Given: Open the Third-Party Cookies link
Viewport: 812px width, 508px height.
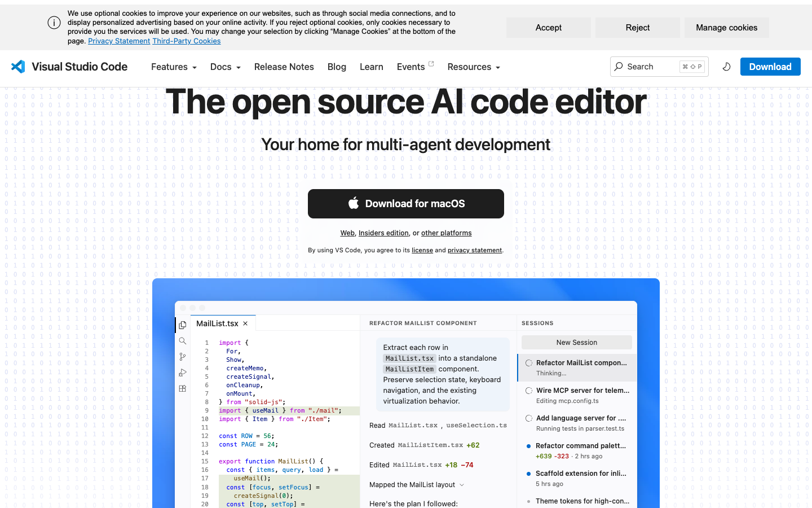Looking at the screenshot, I should tap(187, 41).
